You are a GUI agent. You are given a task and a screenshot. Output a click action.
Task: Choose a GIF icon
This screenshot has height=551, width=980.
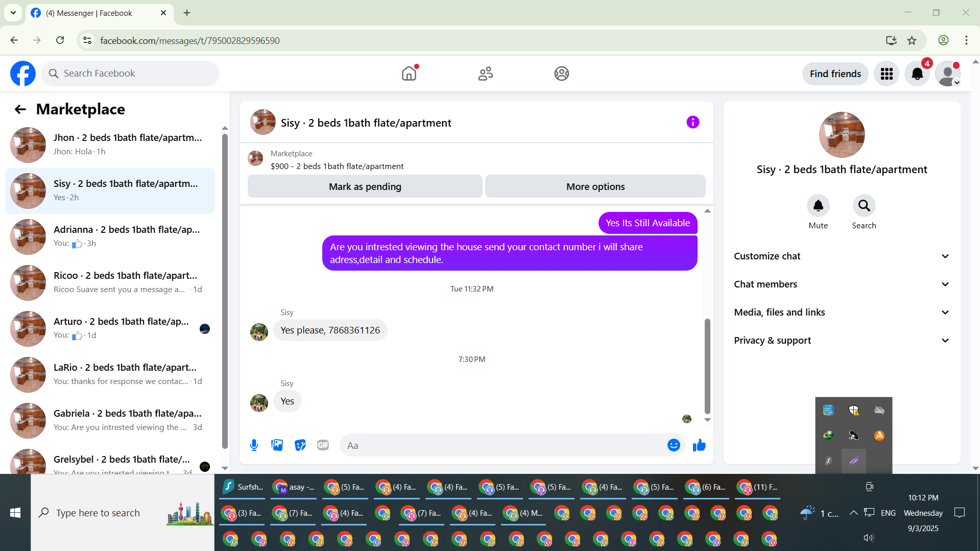coord(323,445)
